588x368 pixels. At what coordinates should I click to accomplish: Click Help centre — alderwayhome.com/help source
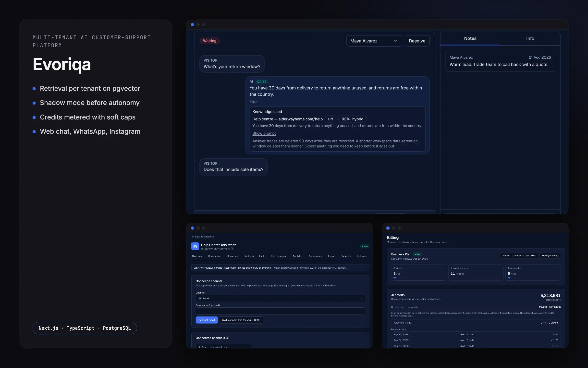(x=287, y=119)
